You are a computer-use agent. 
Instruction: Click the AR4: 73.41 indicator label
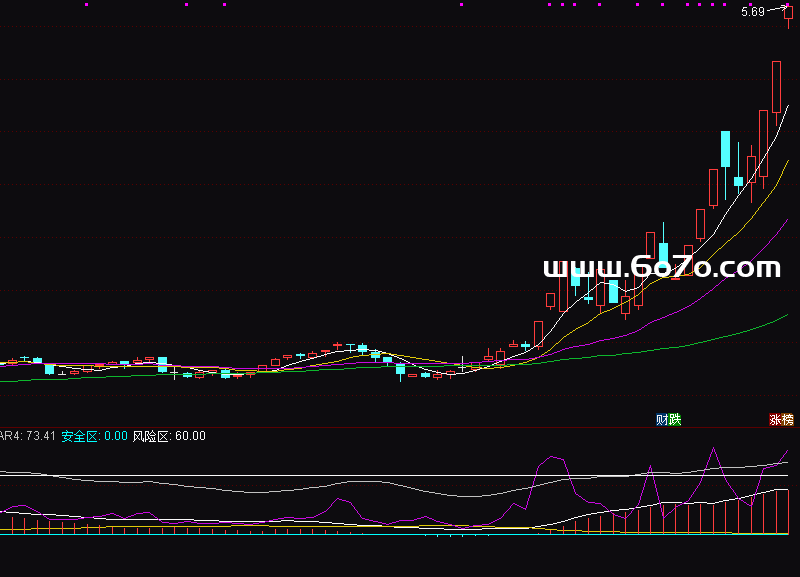pos(28,436)
